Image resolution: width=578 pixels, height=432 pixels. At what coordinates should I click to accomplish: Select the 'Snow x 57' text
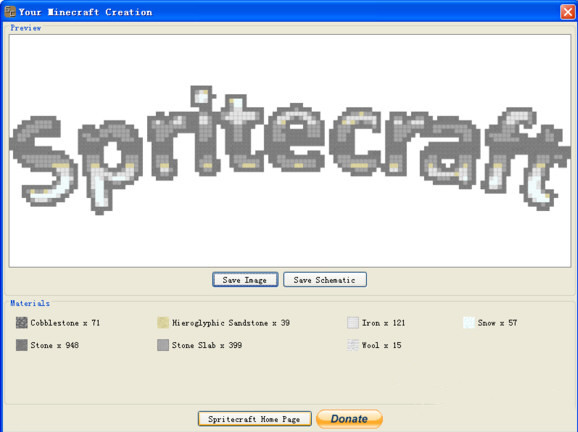pos(497,323)
